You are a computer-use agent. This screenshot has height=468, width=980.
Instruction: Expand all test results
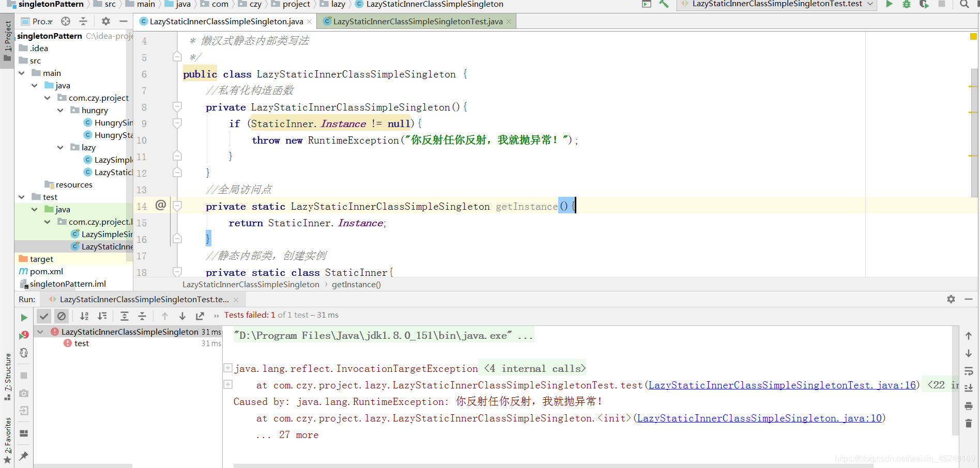(x=125, y=316)
